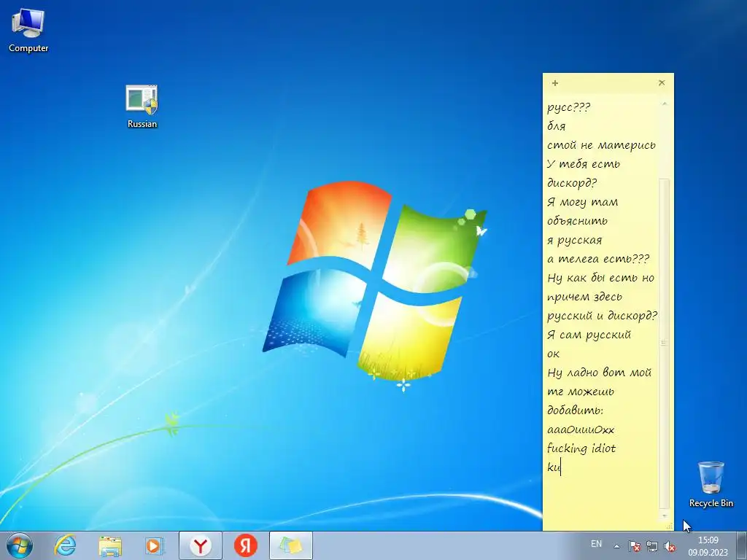The image size is (747, 560).
Task: Add a new sticky note with plus
Action: [x=555, y=83]
